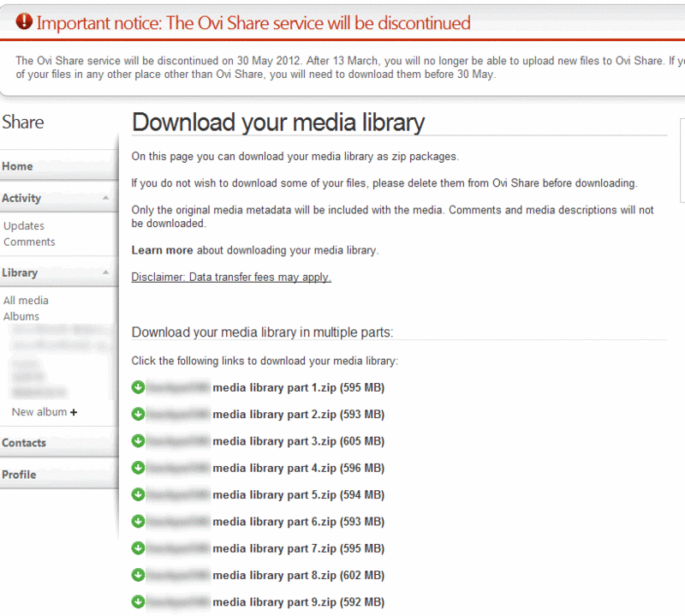Download media library part 3.zip (605 MB)
The width and height of the screenshot is (685, 616).
298,441
